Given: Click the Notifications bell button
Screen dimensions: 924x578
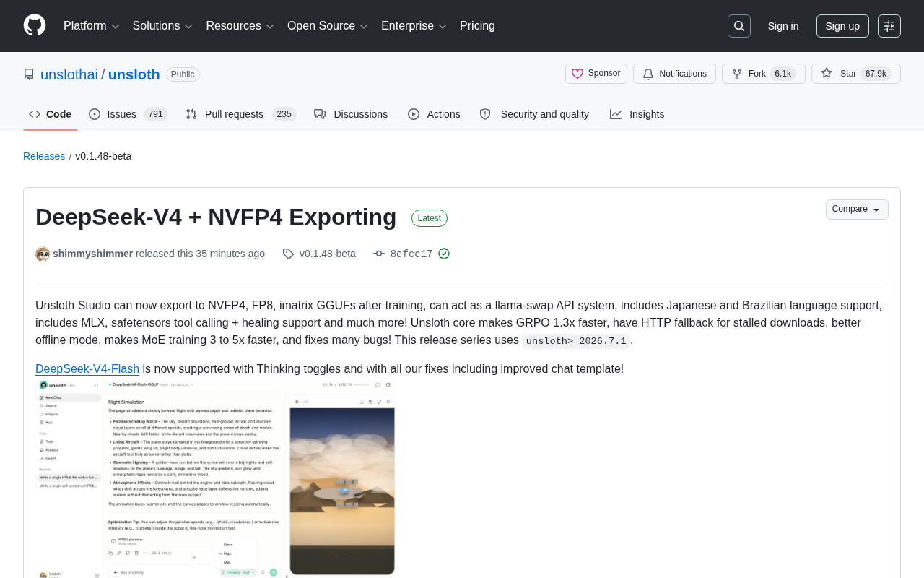Looking at the screenshot, I should pos(674,74).
